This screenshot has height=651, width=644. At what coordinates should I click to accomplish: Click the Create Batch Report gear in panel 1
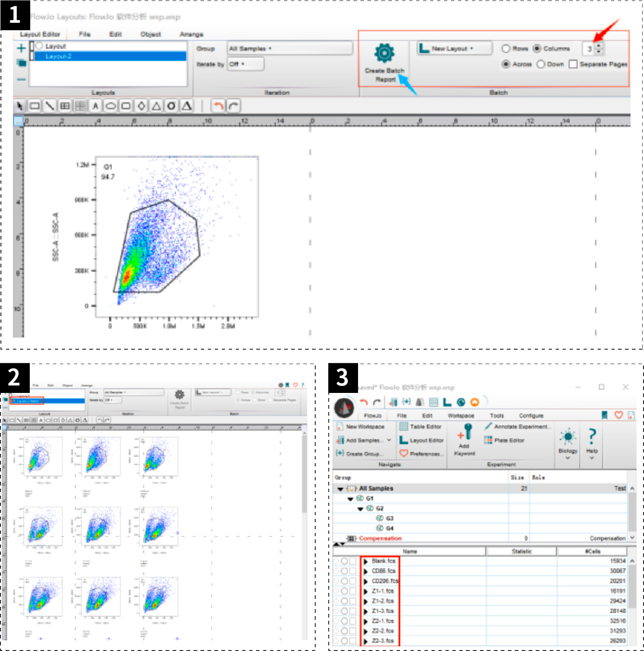(x=384, y=53)
